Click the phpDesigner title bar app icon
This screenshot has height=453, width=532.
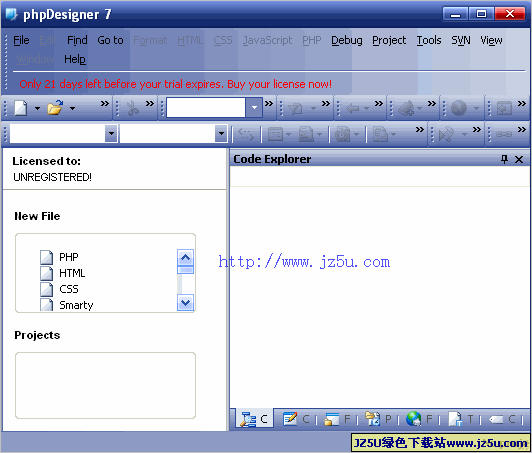11,14
